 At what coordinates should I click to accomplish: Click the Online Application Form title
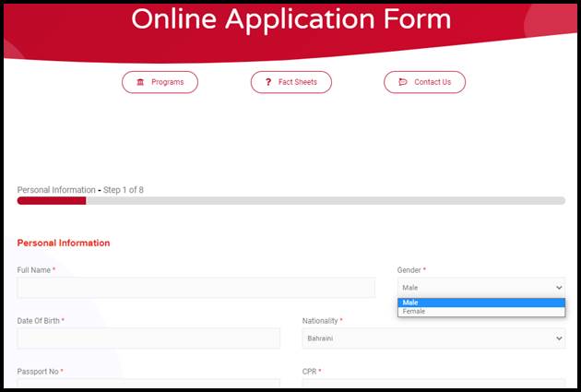(290, 18)
